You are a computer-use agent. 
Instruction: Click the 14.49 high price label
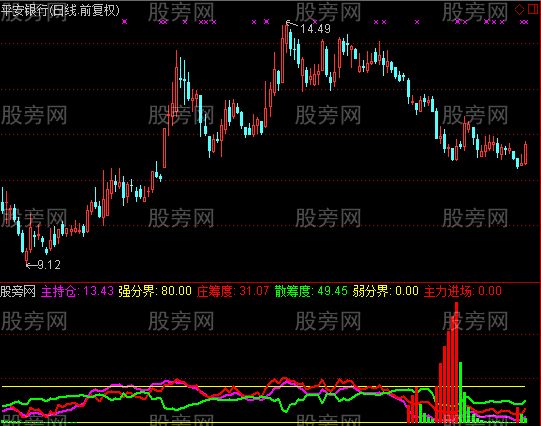pos(315,29)
